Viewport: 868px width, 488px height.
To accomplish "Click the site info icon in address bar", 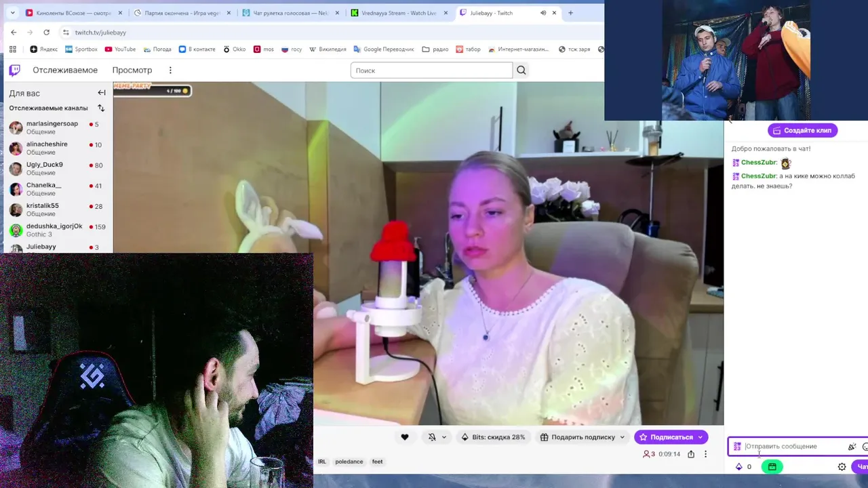I will [66, 32].
